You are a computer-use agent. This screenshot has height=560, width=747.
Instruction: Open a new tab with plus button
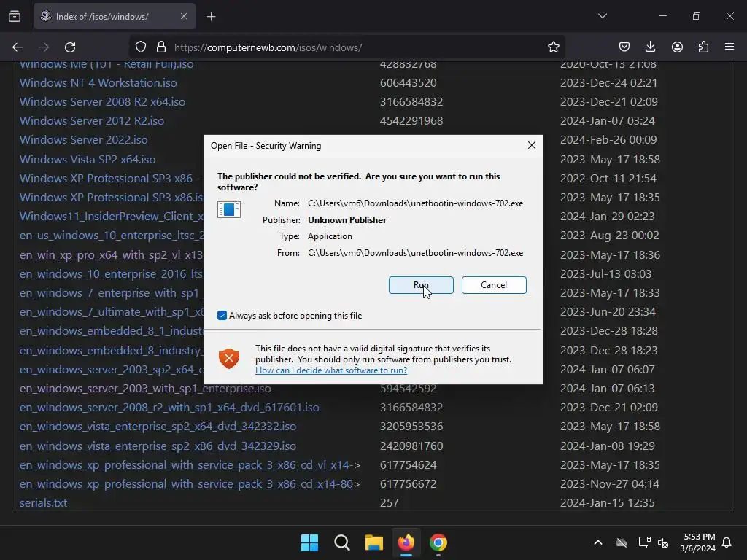click(211, 17)
